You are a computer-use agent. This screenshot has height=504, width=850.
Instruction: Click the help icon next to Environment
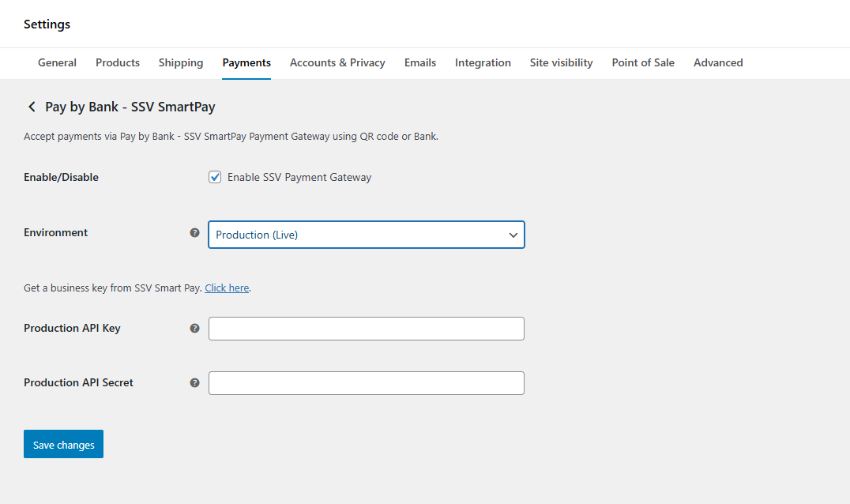pyautogui.click(x=194, y=232)
